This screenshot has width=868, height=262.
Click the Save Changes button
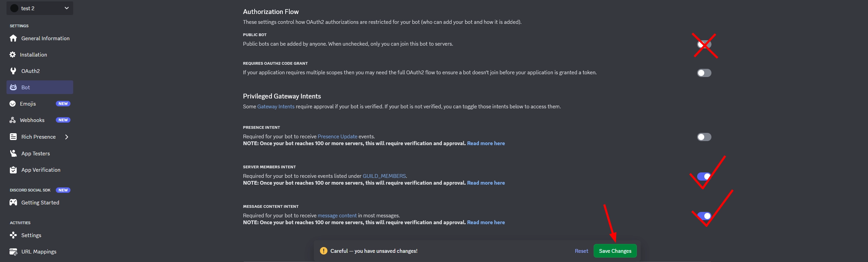pyautogui.click(x=615, y=251)
